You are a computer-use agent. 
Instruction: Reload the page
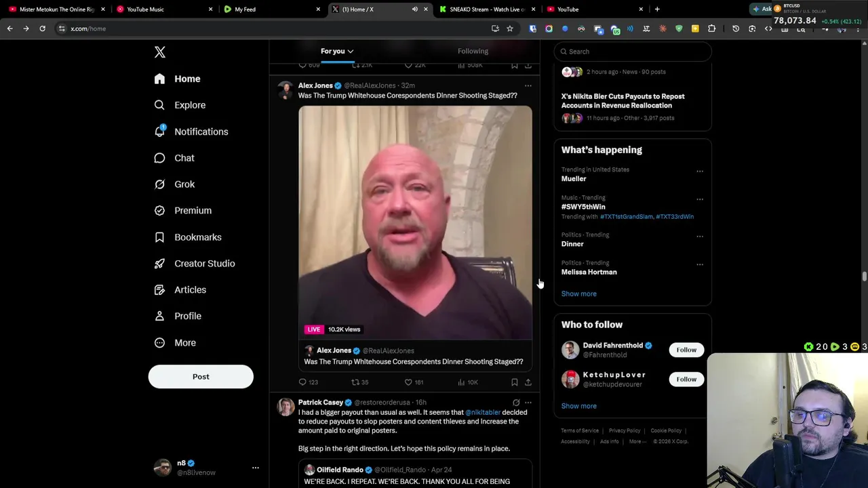pyautogui.click(x=42, y=28)
